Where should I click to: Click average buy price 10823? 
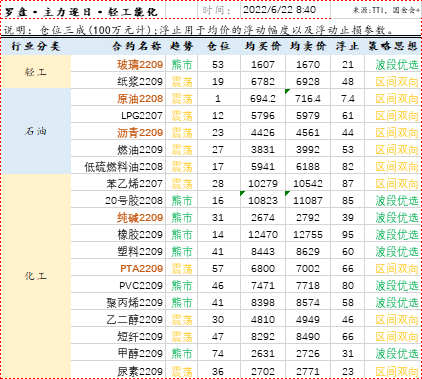tap(263, 200)
